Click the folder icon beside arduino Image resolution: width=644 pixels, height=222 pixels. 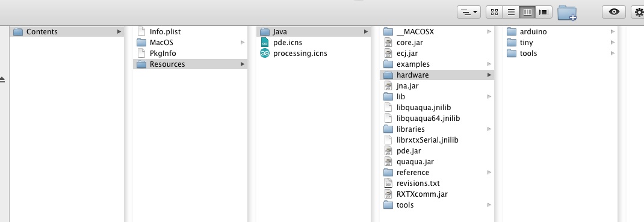pyautogui.click(x=512, y=32)
